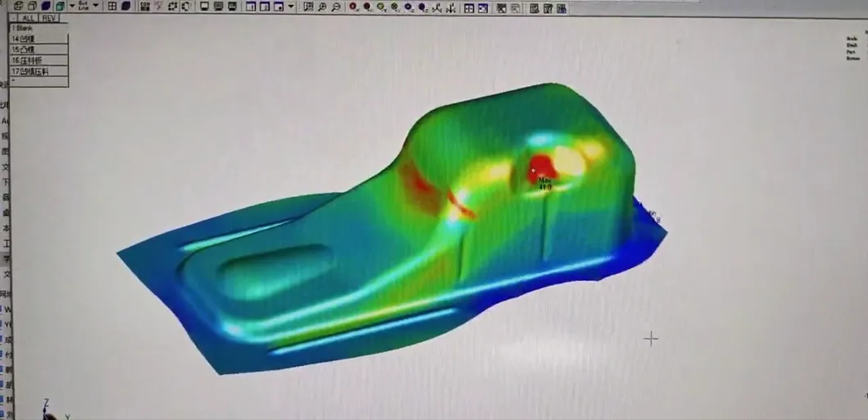Image resolution: width=868 pixels, height=420 pixels.
Task: Click the third window layout icon
Action: click(x=278, y=6)
